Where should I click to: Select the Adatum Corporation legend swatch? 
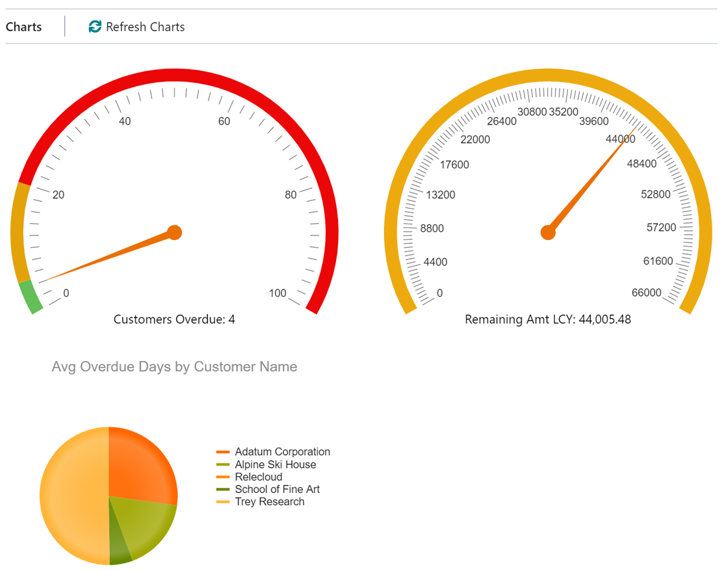222,451
